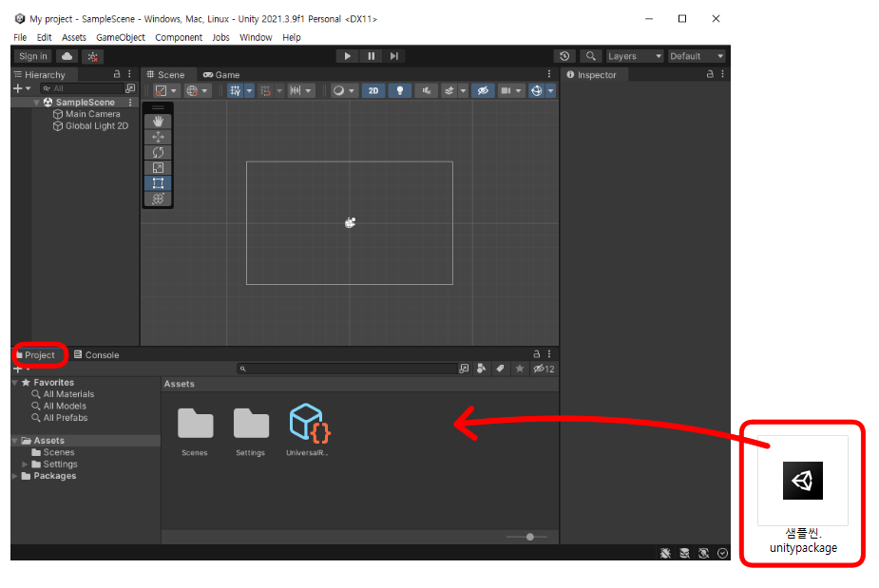Open Project panel options menu
The height and width of the screenshot is (588, 879).
(x=549, y=353)
